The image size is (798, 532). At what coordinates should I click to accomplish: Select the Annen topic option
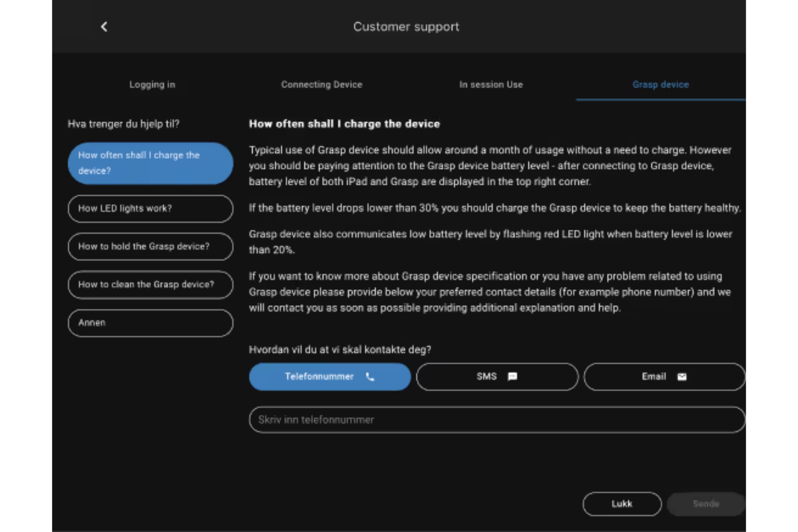click(150, 323)
